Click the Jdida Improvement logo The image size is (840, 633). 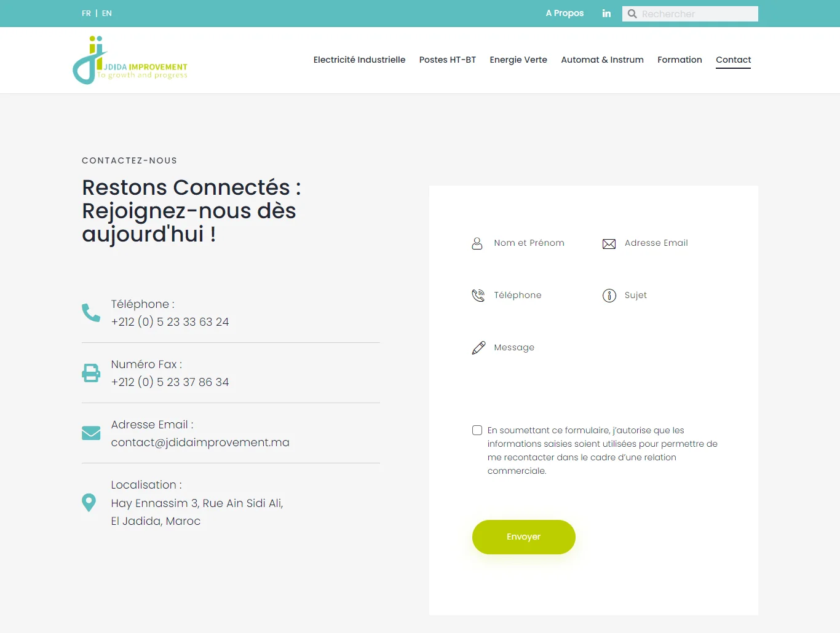coord(130,60)
